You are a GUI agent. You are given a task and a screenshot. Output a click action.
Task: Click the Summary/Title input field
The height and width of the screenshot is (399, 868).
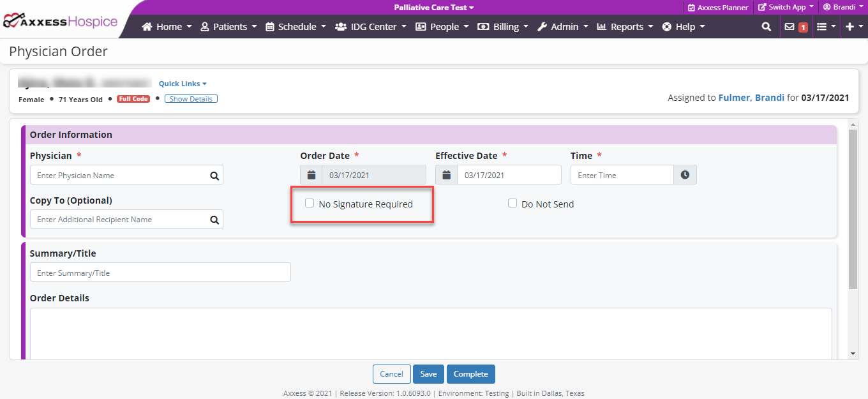click(160, 273)
